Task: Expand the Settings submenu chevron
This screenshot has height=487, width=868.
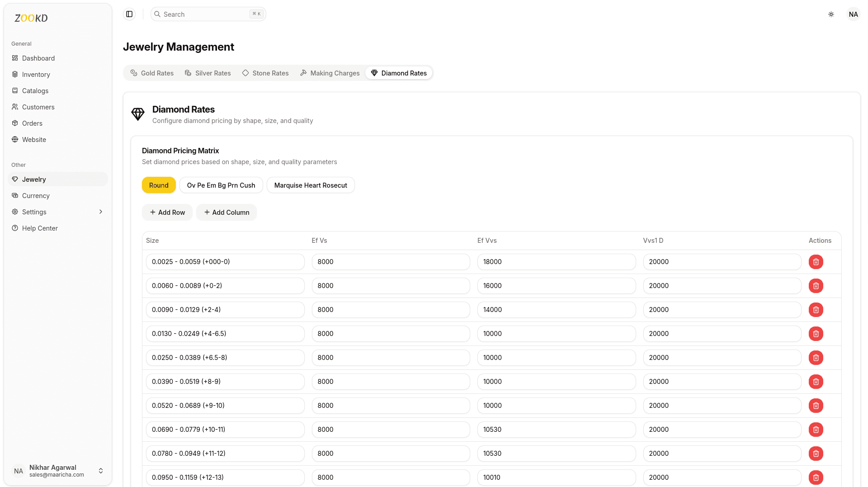Action: tap(100, 212)
